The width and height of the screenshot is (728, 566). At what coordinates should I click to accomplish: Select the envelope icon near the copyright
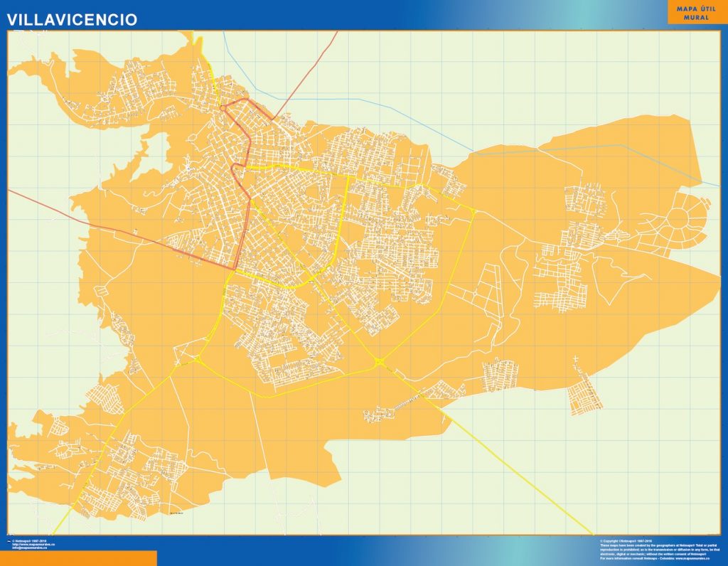pos(9,541)
